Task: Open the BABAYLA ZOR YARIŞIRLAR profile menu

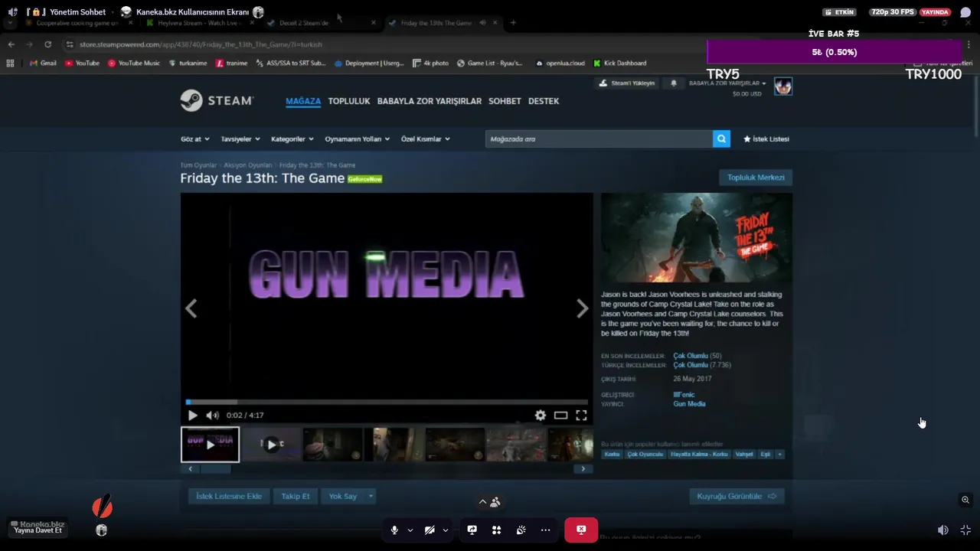Action: [430, 101]
